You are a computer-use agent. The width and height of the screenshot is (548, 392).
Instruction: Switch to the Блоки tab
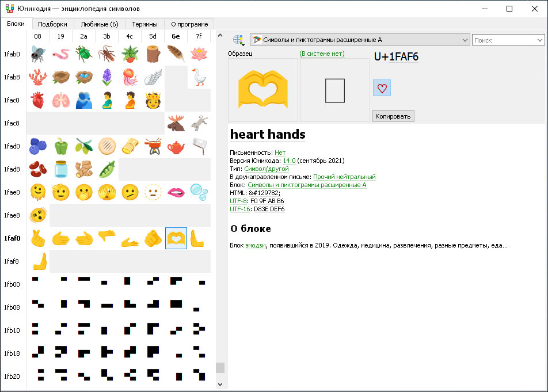click(16, 24)
